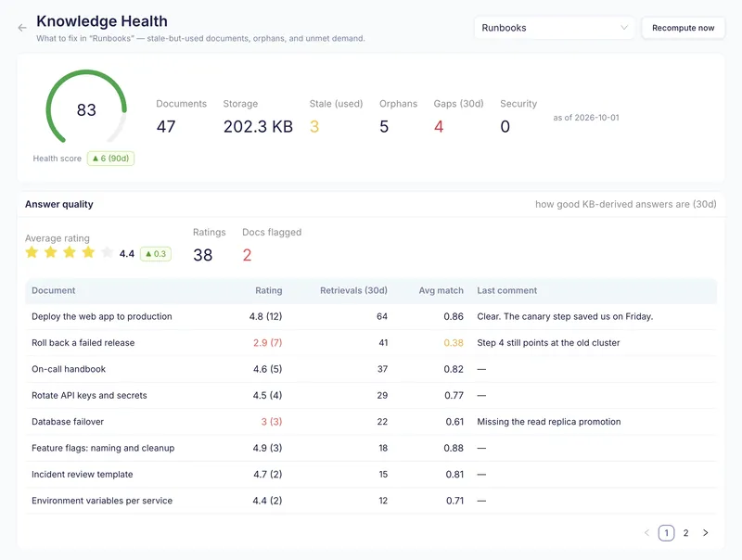Screen dimensions: 742x560
Task: Select pagination page 1
Action: [x=666, y=533]
